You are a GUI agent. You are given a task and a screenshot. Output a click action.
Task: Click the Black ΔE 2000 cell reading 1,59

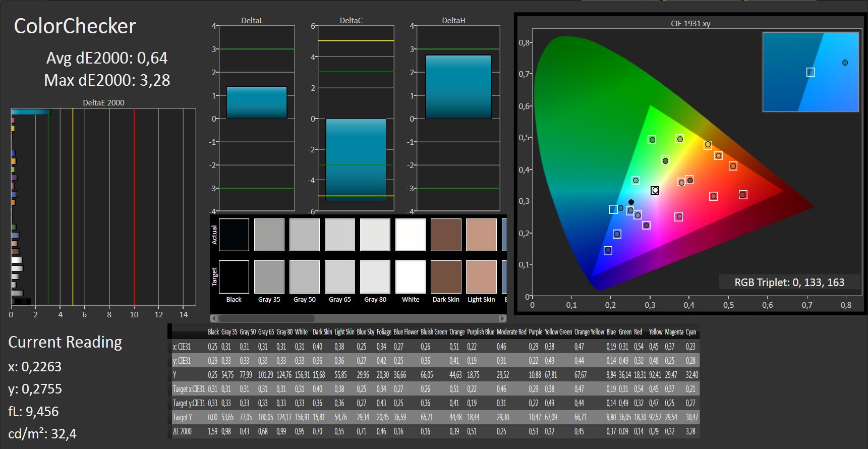[213, 431]
